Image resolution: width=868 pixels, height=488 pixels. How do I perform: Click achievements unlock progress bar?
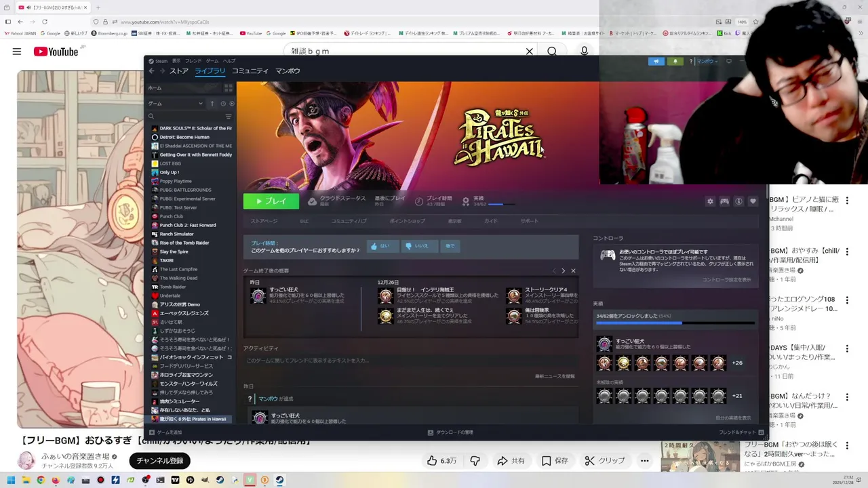(x=675, y=323)
